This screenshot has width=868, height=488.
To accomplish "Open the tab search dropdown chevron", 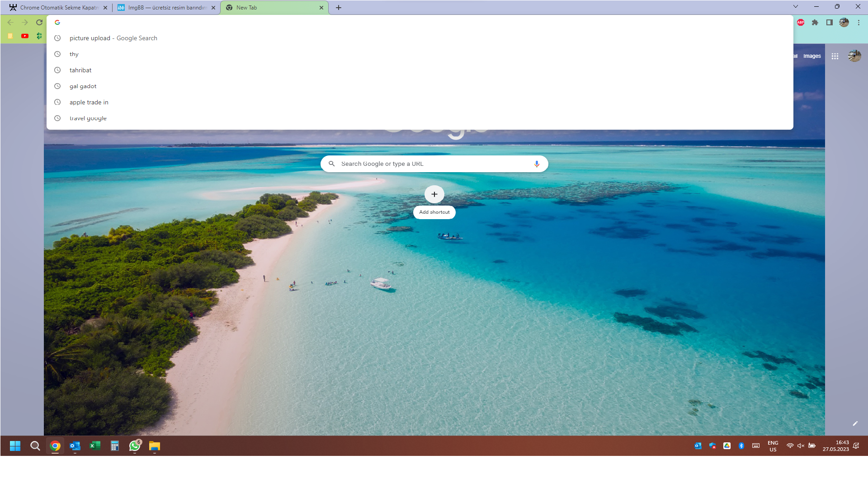I will pyautogui.click(x=796, y=6).
